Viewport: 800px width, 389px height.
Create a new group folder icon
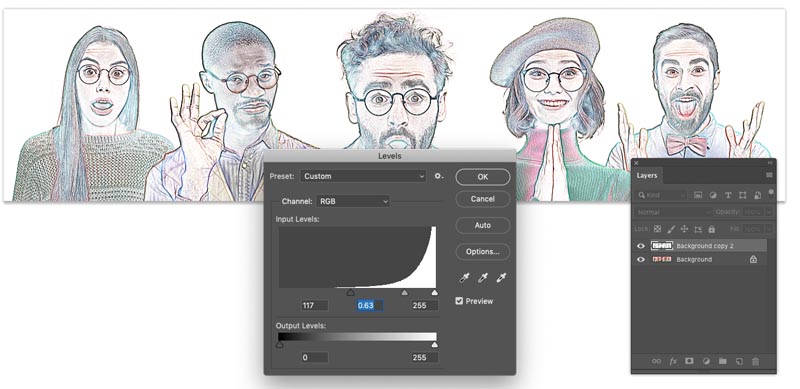(x=722, y=361)
